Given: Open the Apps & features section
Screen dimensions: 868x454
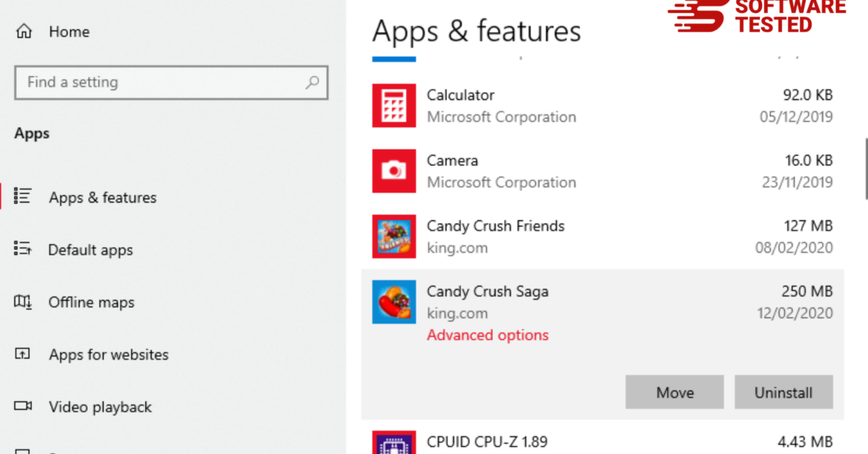Looking at the screenshot, I should coord(102,197).
